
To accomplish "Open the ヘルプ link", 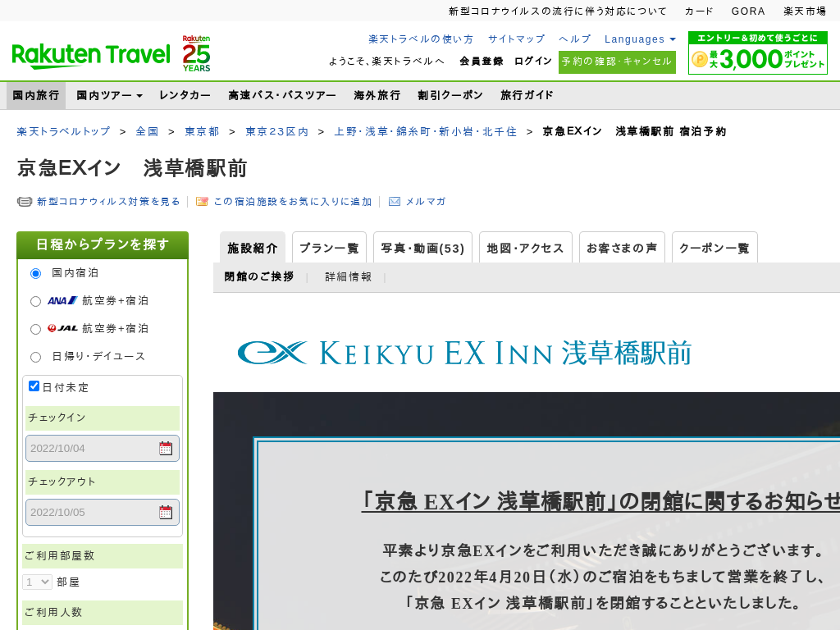I will click(575, 39).
